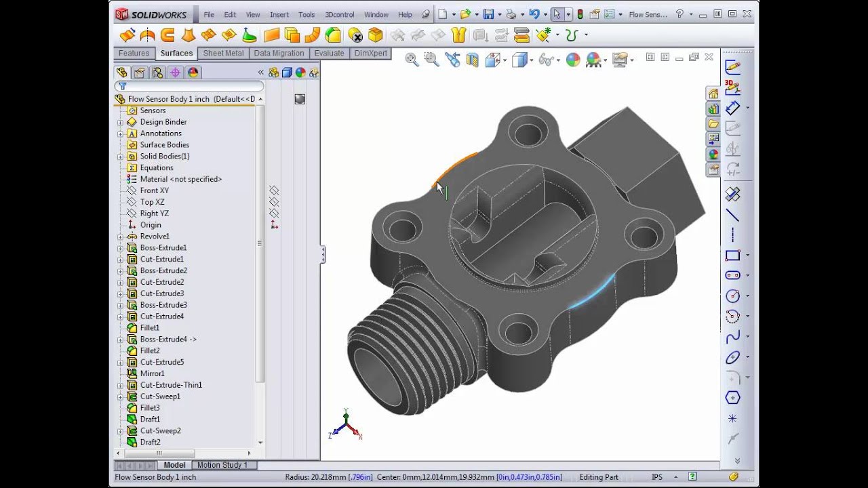Activate the Section View tool
The image size is (868, 488).
pyautogui.click(x=473, y=60)
